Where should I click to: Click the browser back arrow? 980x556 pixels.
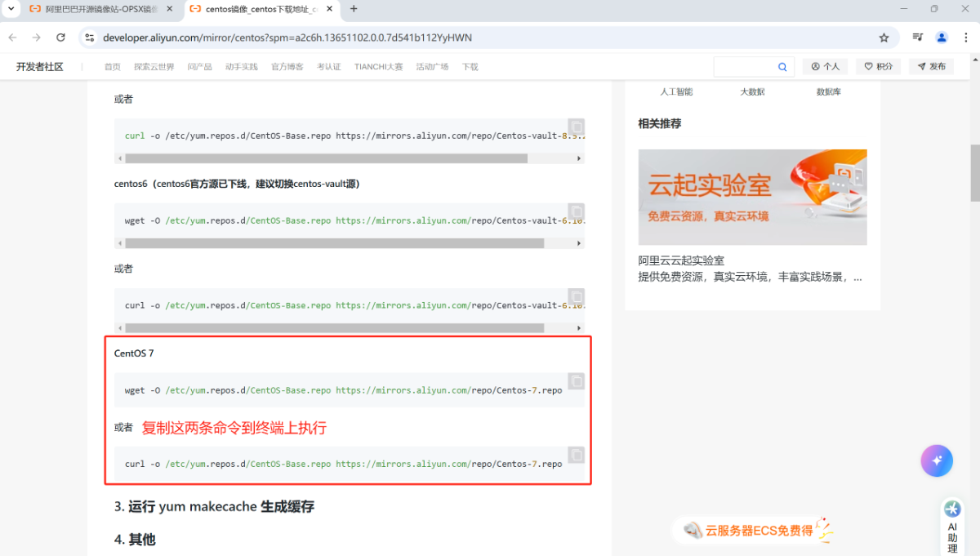click(x=12, y=38)
